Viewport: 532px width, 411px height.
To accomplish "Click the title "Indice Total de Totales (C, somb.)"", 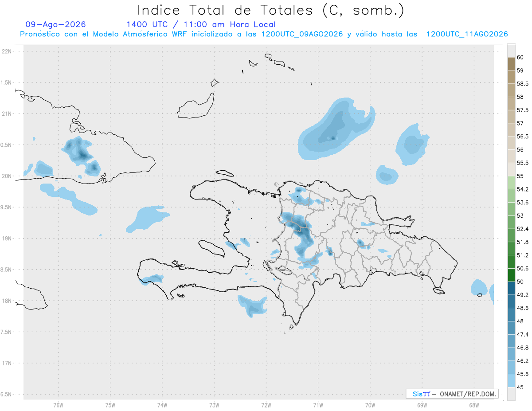I will click(270, 10).
